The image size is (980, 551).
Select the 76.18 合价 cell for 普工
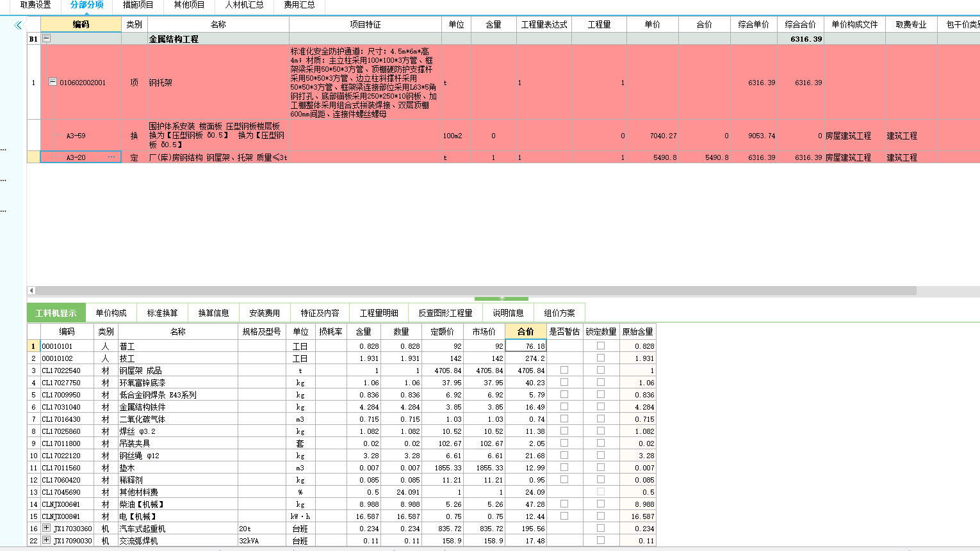[526, 346]
